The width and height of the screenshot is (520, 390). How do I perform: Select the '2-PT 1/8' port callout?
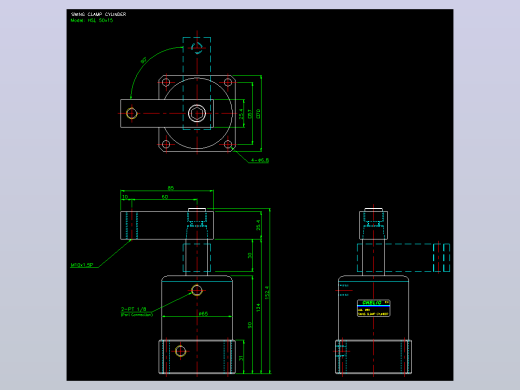(133, 309)
